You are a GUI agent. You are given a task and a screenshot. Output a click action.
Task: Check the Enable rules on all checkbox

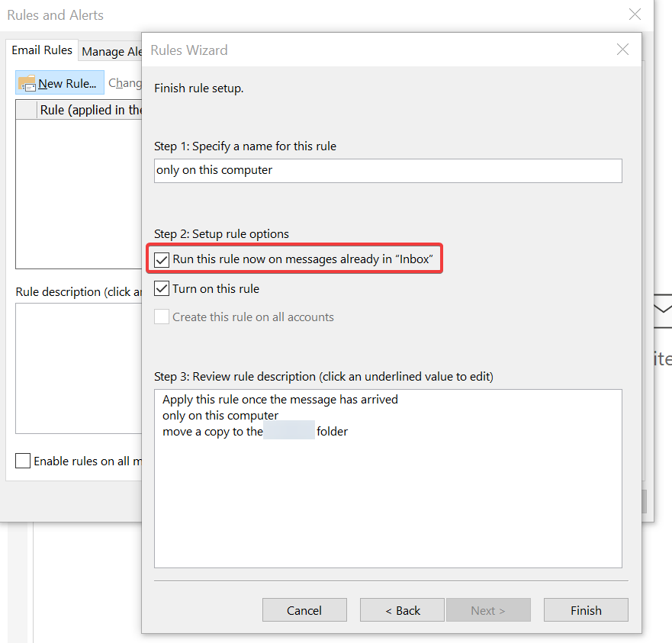tap(24, 461)
